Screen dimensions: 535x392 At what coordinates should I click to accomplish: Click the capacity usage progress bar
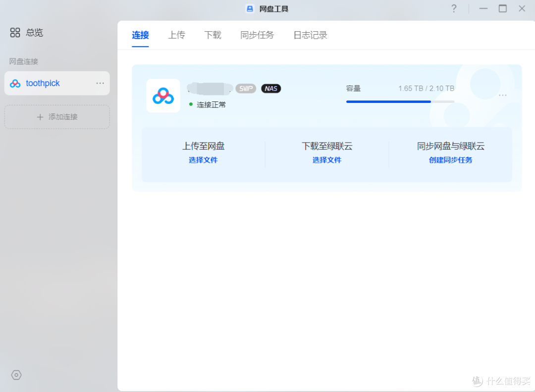[400, 101]
